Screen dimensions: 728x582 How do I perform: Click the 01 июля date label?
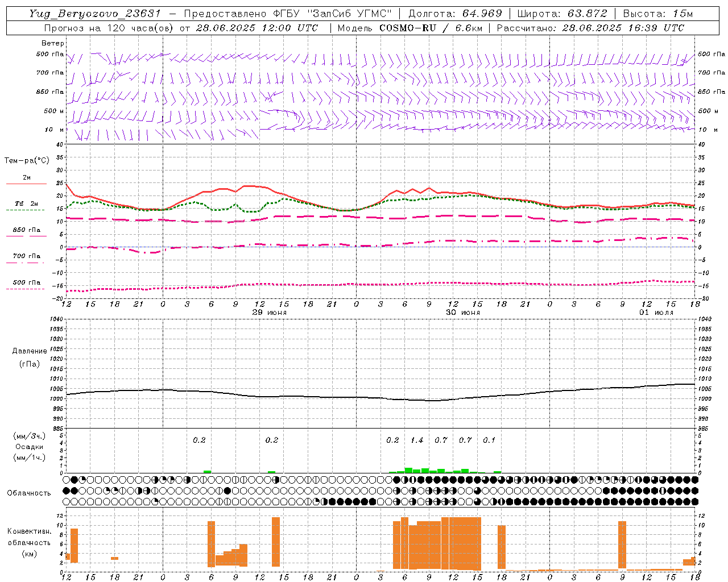[656, 313]
